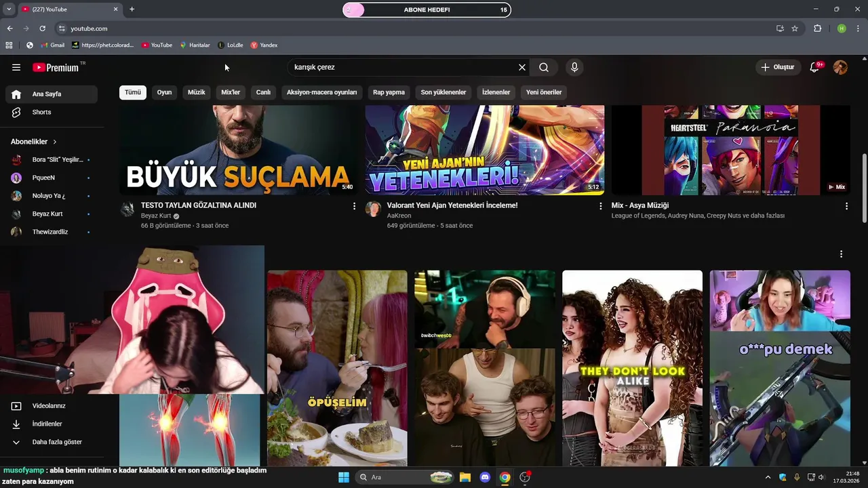This screenshot has height=488, width=868.
Task: Select the Yeni öneriler filter chip
Action: pyautogui.click(x=544, y=92)
